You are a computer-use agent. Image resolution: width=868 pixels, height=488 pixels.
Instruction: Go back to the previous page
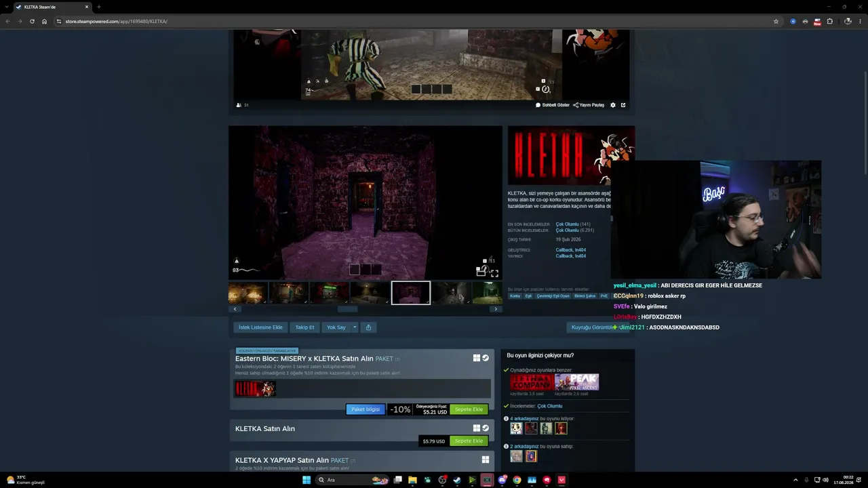pyautogui.click(x=7, y=21)
